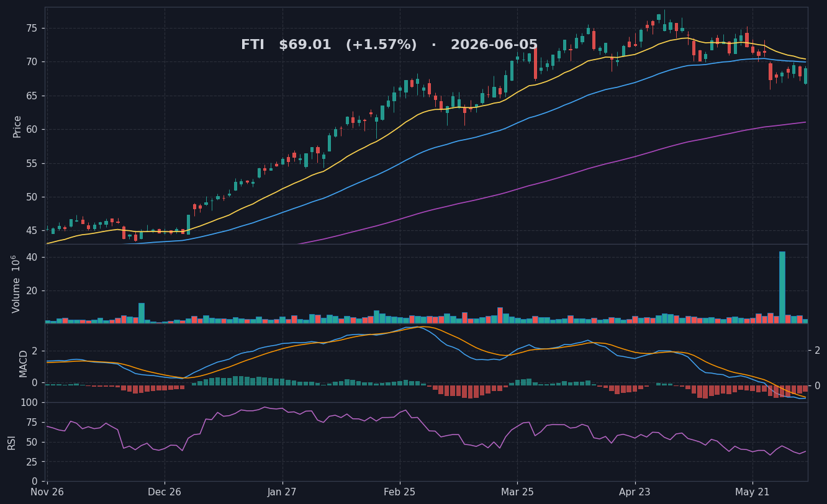Click the Nov 26 date tick label
This screenshot has height=504, width=827.
tap(47, 492)
